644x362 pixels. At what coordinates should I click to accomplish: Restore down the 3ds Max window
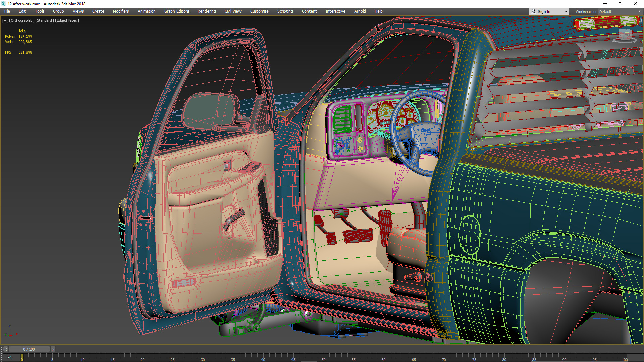tap(620, 4)
